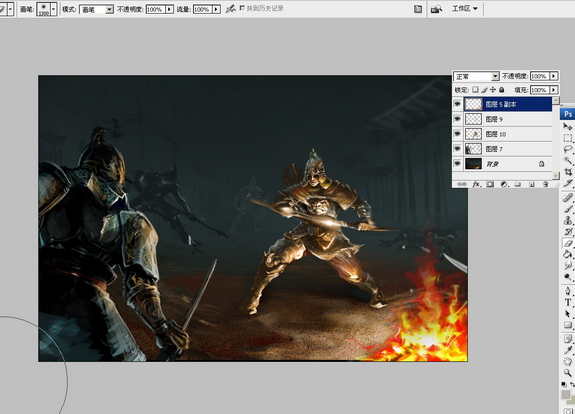Toggle lock all
This screenshot has width=575, height=414.
pyautogui.click(x=502, y=89)
